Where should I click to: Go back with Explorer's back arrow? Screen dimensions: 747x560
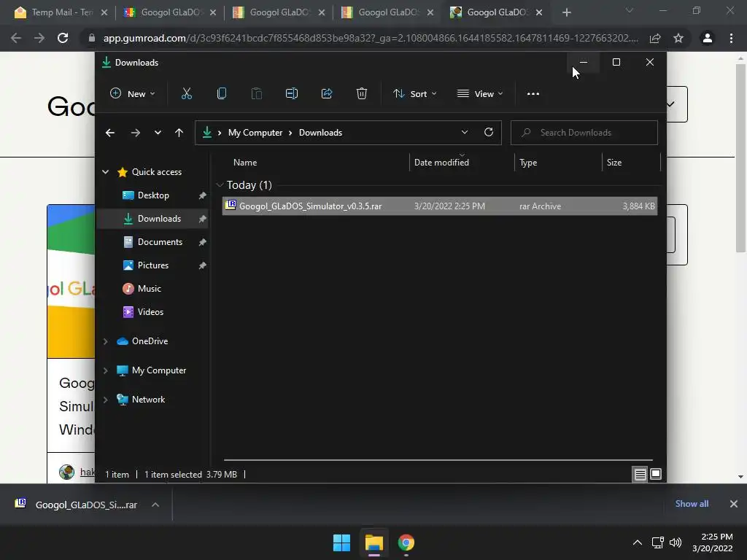(x=110, y=133)
